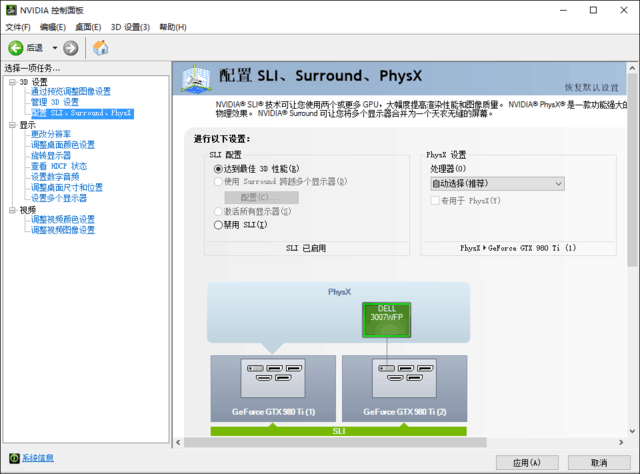The image size is (640, 474).
Task: Close the NVIDIA control panel window
Action: [x=624, y=10]
